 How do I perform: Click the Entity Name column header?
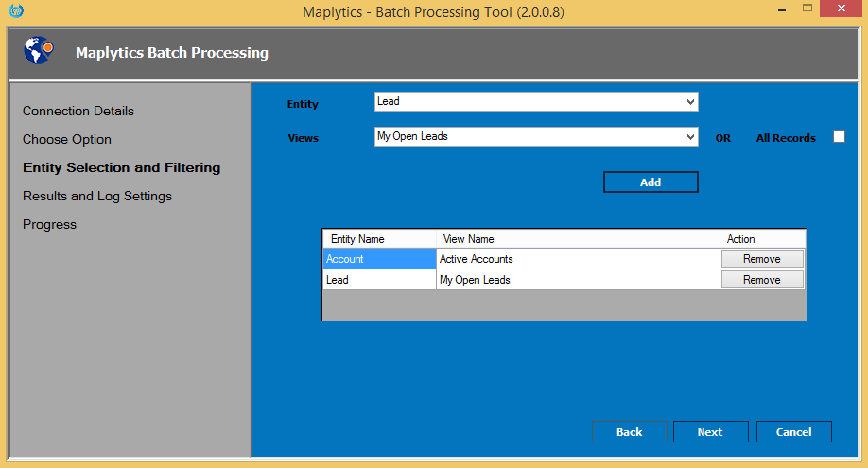(x=379, y=239)
